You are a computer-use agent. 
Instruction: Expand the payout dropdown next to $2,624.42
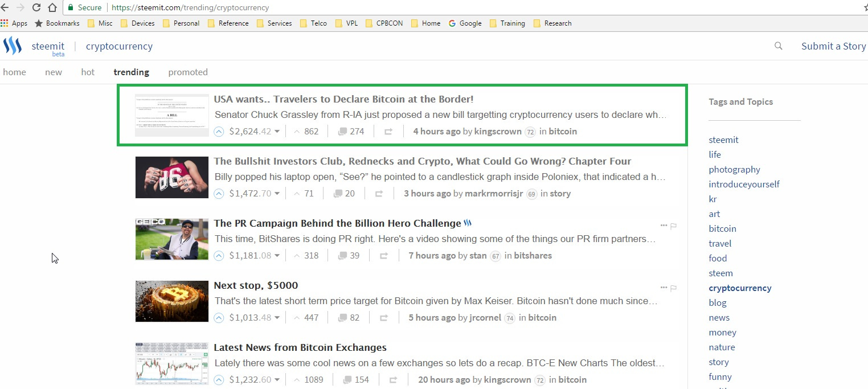277,131
